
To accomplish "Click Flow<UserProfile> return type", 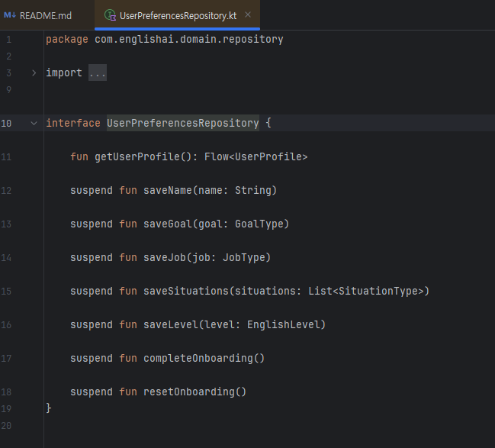I will (x=256, y=156).
